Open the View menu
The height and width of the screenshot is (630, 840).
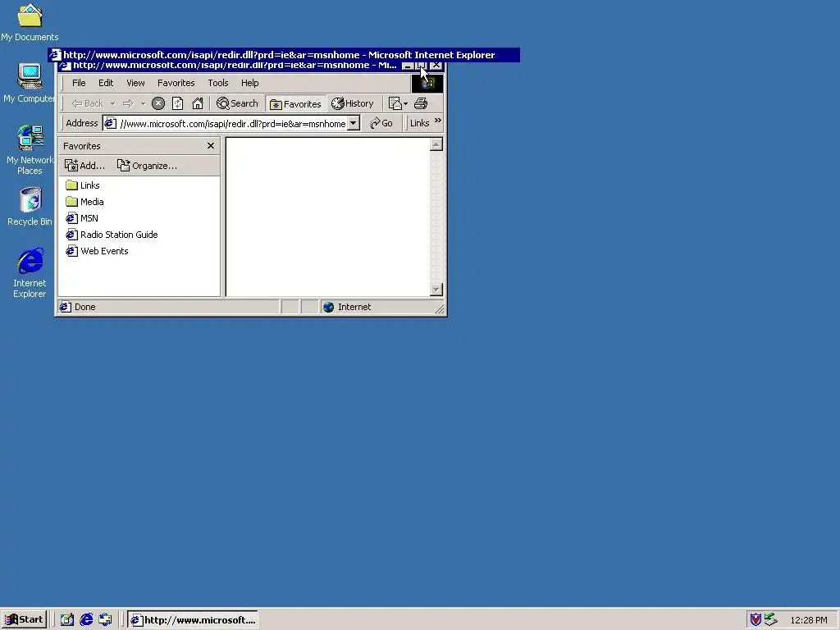[x=135, y=83]
